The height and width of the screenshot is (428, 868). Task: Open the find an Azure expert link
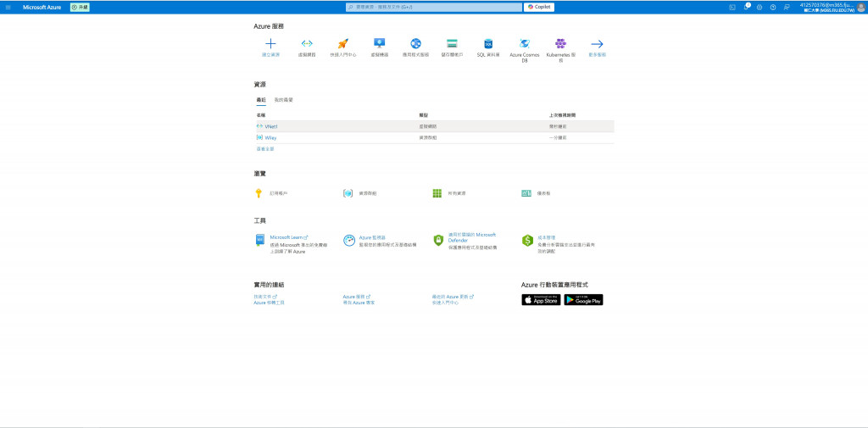pyautogui.click(x=359, y=303)
